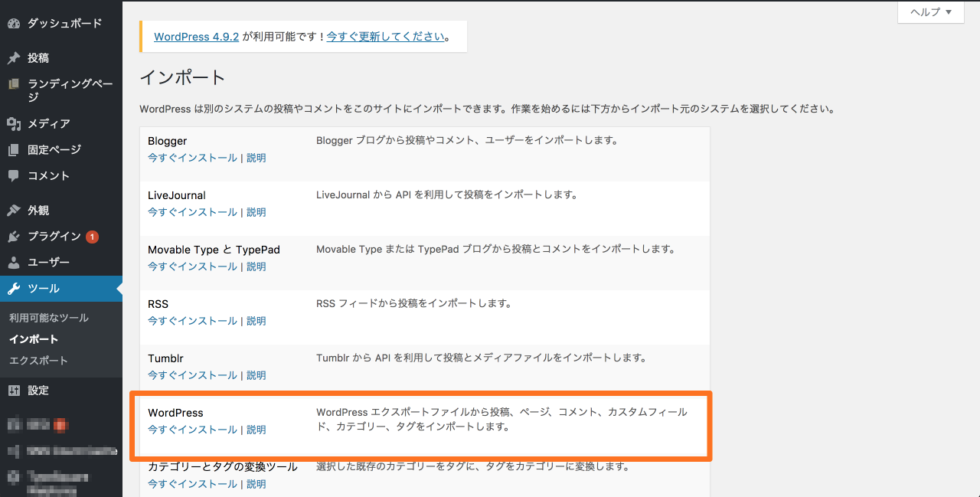Open 説明 for the Tumblr importer
This screenshot has width=980, height=497.
coord(256,375)
